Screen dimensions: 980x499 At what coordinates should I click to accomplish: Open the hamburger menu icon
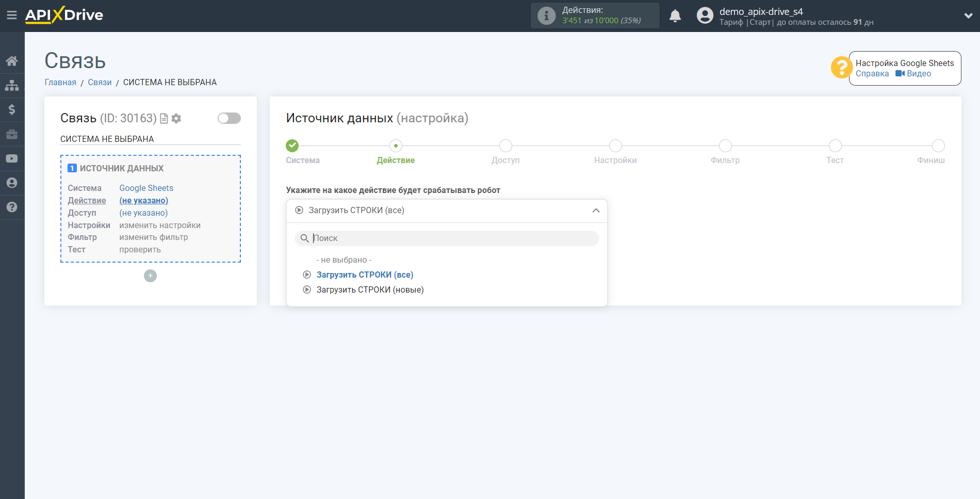12,15
